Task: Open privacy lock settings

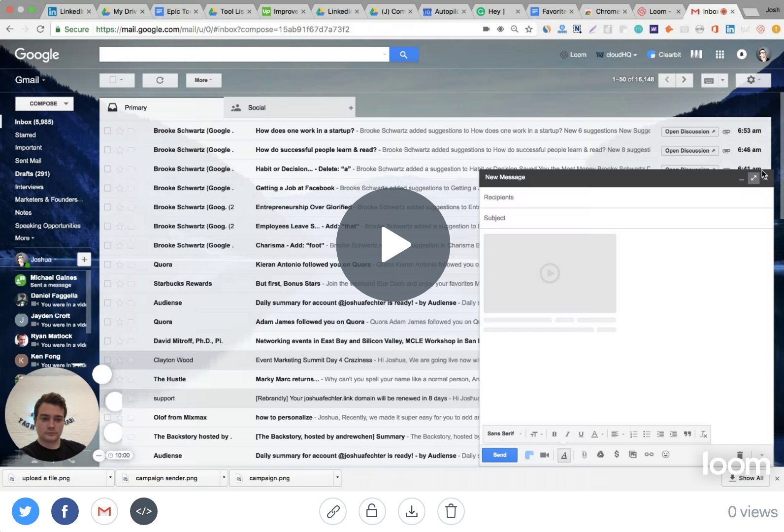Action: 372,511
